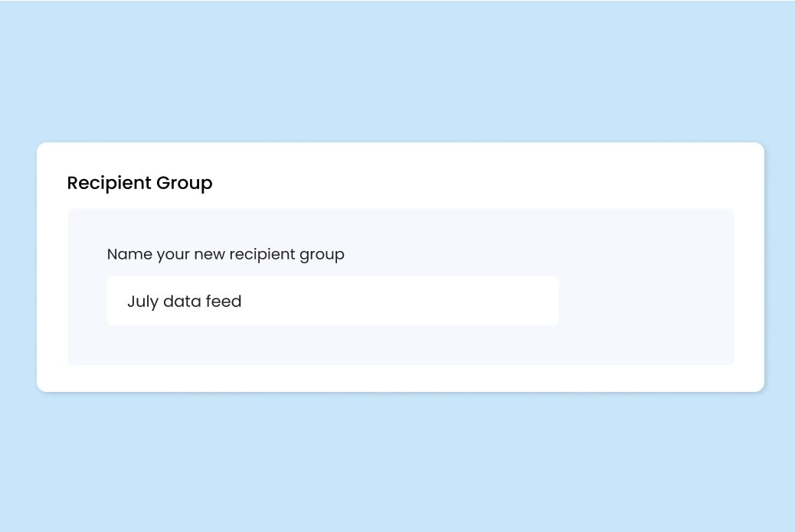The image size is (795, 532).
Task: Click the Name your new recipient group label
Action: tap(225, 254)
